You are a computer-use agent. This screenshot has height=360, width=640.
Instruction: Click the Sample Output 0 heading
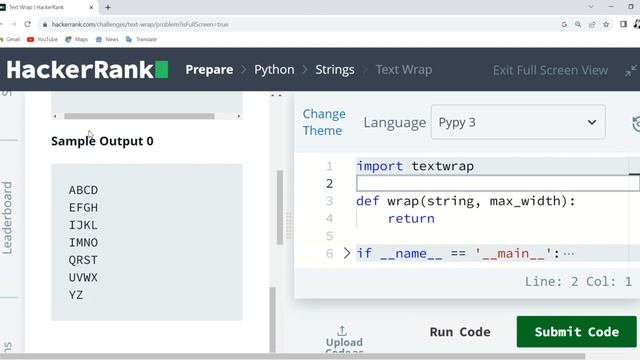102,141
